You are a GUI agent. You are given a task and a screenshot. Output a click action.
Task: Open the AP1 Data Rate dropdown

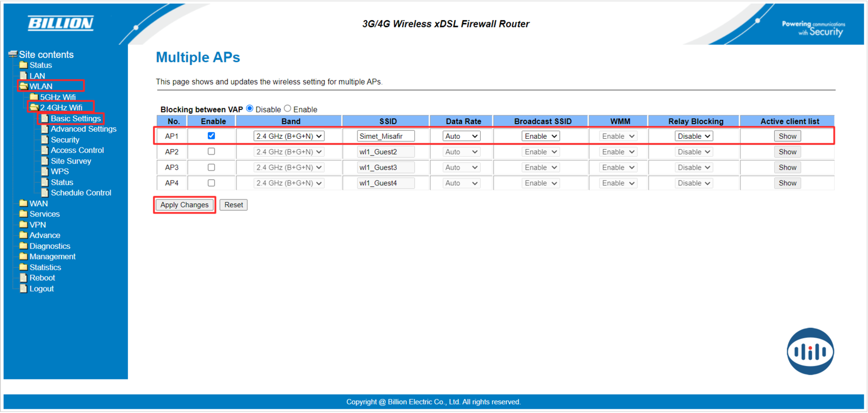pos(461,137)
